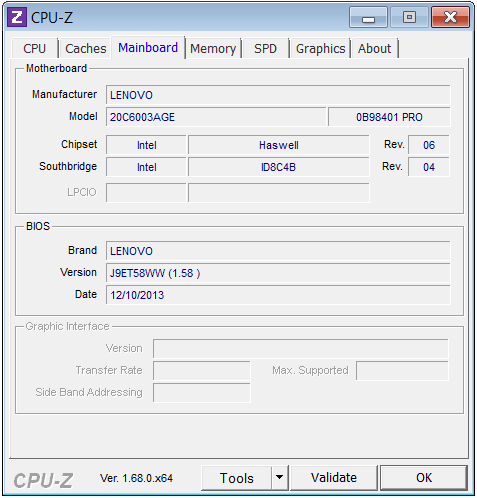Click the Manufacturer label
This screenshot has width=477, height=498.
[x=64, y=94]
